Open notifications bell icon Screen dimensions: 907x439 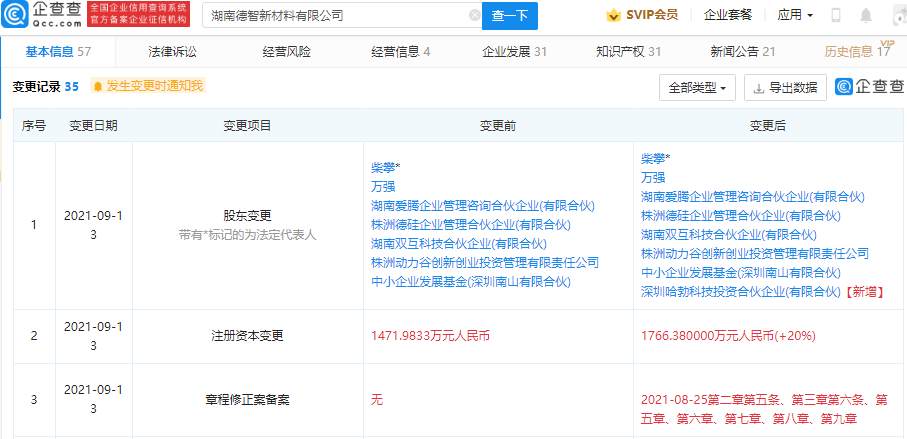866,16
